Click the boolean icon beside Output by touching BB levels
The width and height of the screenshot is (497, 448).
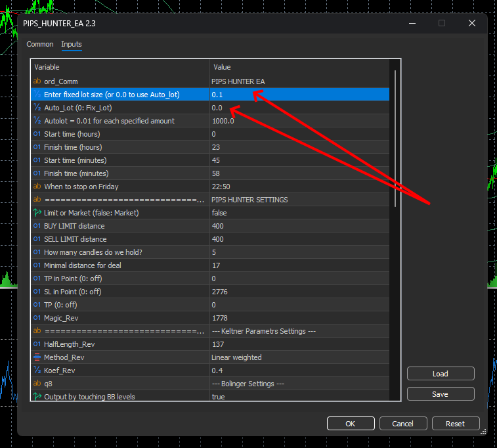coord(37,396)
